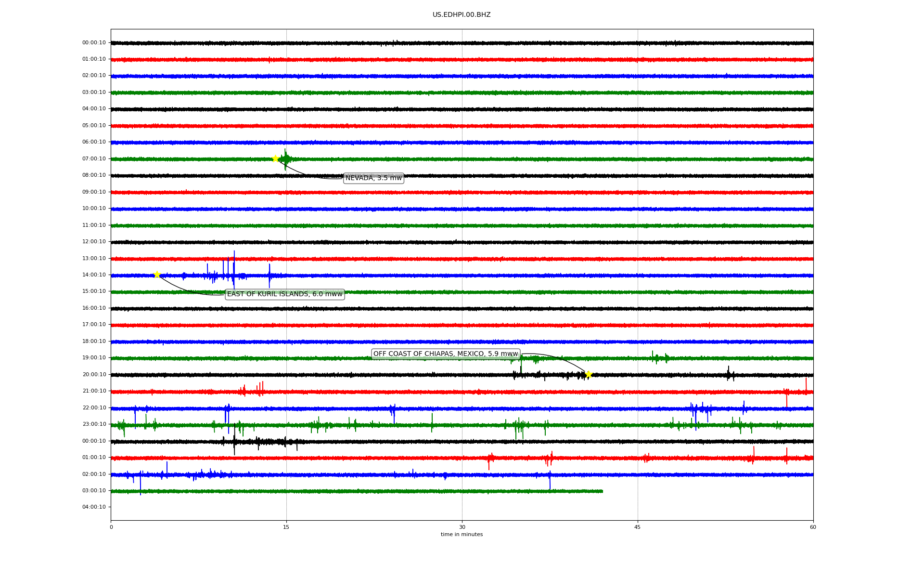The image size is (924, 578).
Task: Click the 17:00:10 time row label
Action: click(94, 324)
